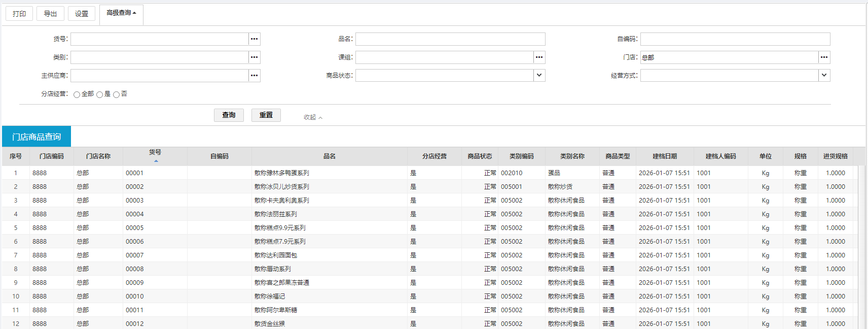Open the 主供应商 lookup ellipsis button

coord(254,76)
